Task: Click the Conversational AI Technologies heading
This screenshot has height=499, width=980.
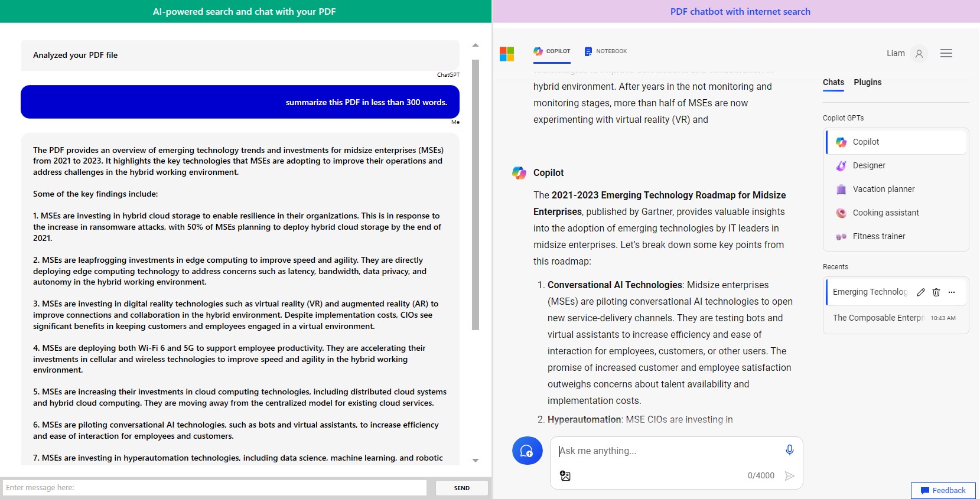Action: tap(615, 285)
